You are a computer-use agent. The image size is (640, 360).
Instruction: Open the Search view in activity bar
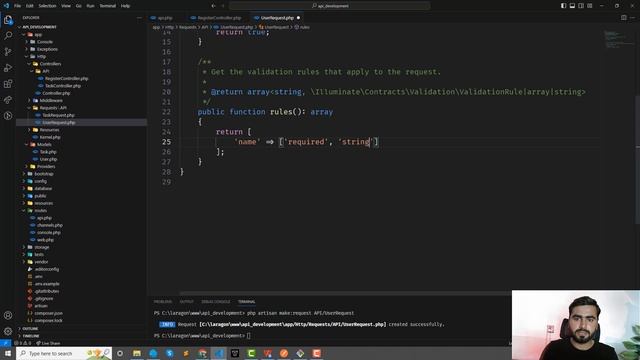tap(8, 36)
